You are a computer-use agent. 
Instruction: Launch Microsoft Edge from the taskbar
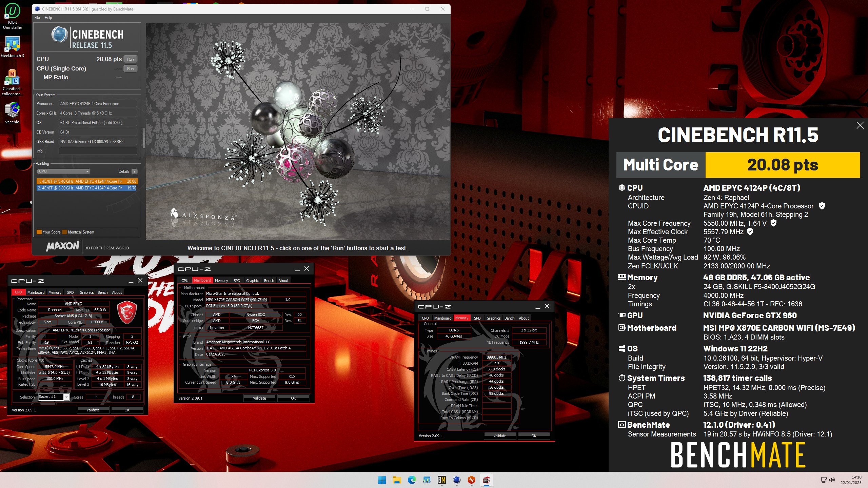click(412, 480)
